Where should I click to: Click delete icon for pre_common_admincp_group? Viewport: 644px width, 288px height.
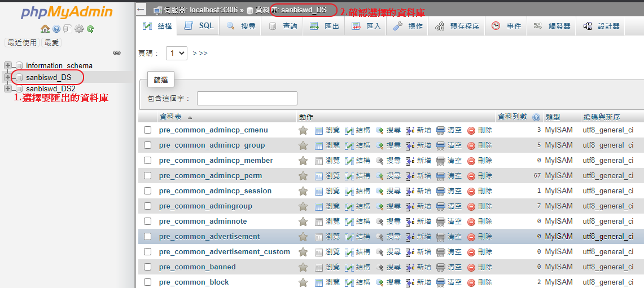(471, 145)
